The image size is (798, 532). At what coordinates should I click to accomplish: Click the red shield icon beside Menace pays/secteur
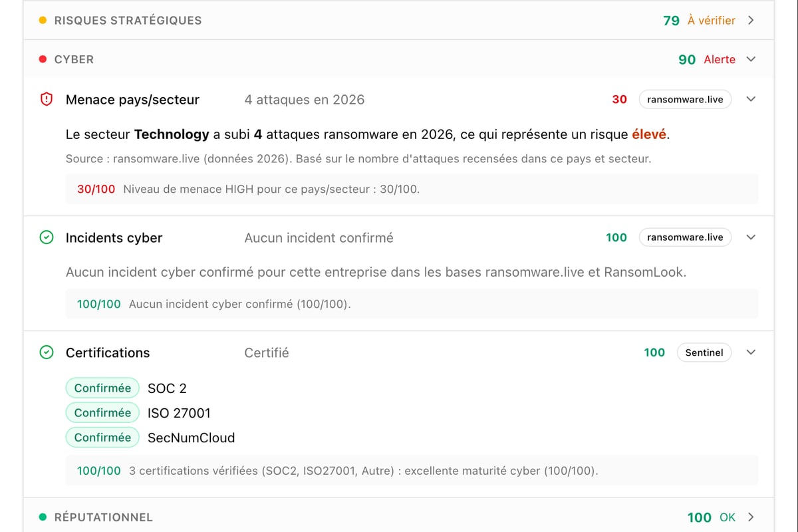47,99
